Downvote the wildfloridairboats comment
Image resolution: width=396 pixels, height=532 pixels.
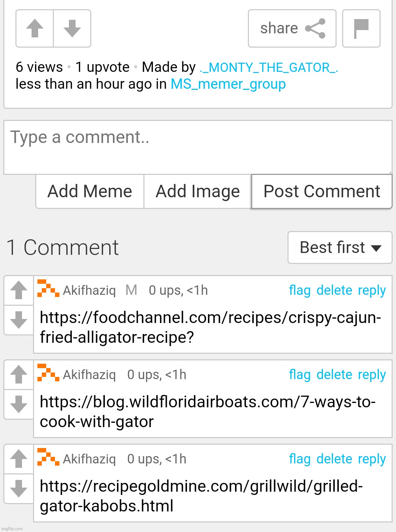click(x=19, y=404)
